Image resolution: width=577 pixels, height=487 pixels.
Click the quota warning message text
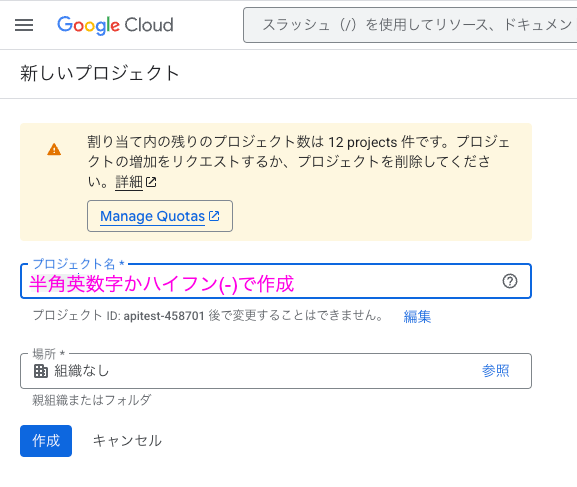coord(298,162)
